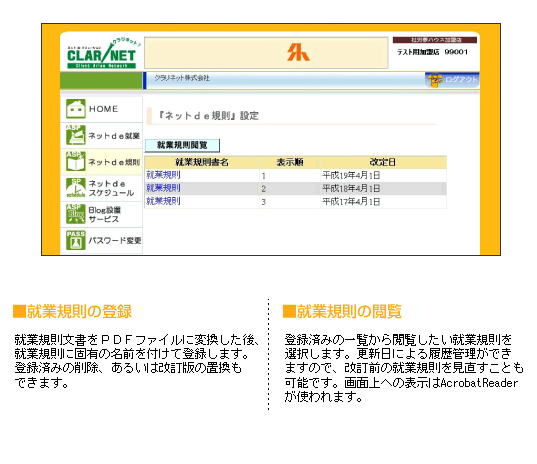Select the ネットde規則 book icon
Image resolution: width=537 pixels, height=464 pixels.
[75, 161]
